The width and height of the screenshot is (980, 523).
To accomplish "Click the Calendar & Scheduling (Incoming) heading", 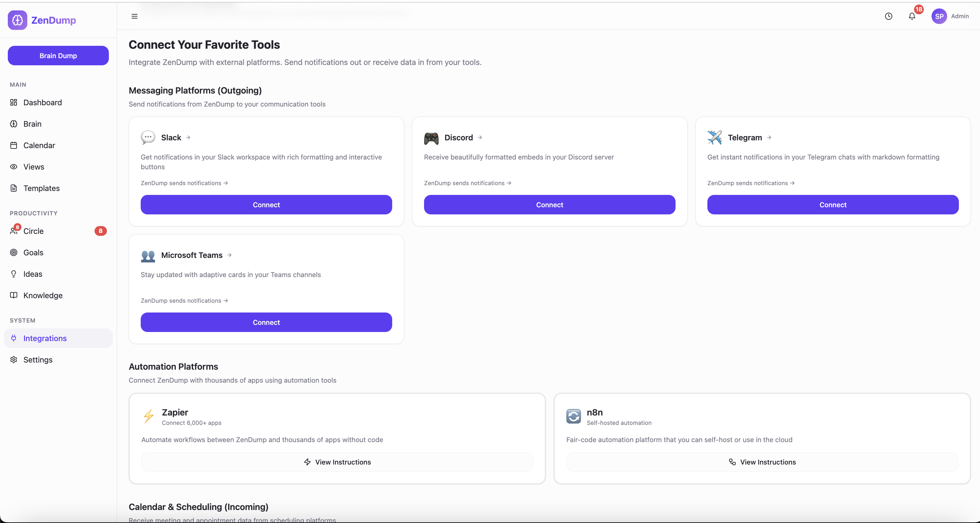I will pyautogui.click(x=199, y=507).
